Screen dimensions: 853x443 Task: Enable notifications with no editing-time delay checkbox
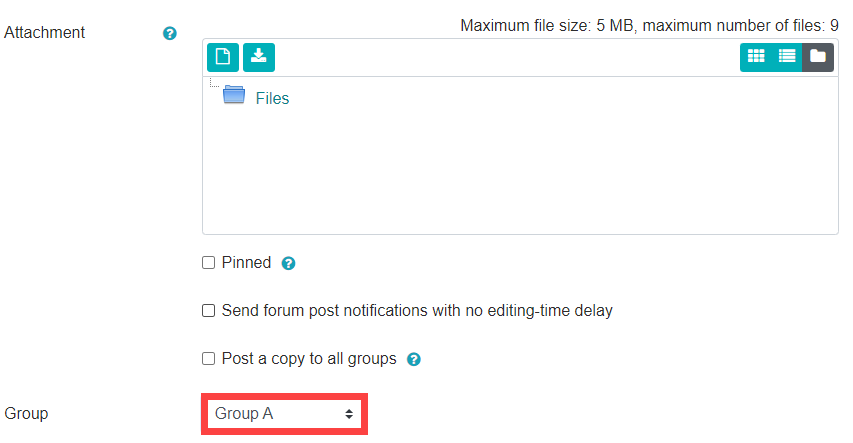pyautogui.click(x=208, y=311)
